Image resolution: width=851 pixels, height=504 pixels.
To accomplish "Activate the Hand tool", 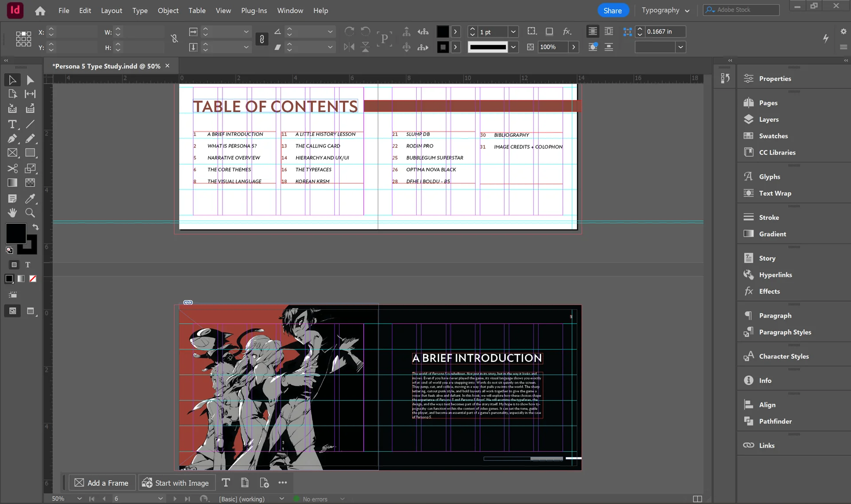I will (x=12, y=213).
